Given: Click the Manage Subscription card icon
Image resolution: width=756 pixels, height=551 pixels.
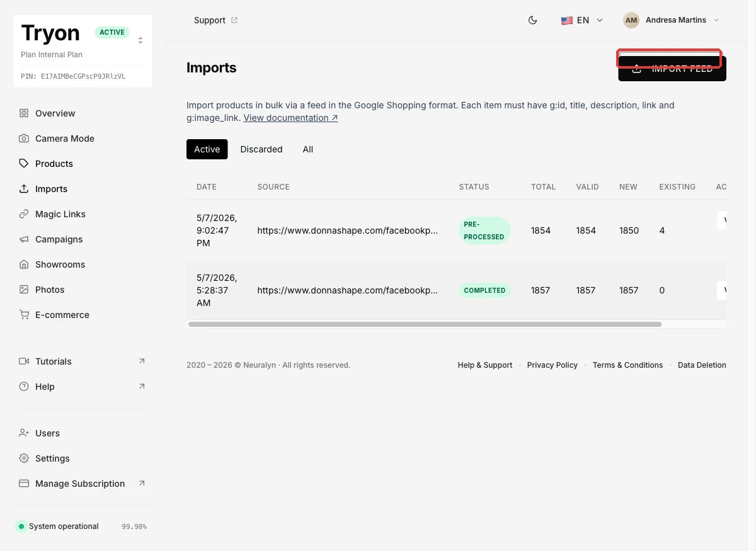Looking at the screenshot, I should 24,484.
